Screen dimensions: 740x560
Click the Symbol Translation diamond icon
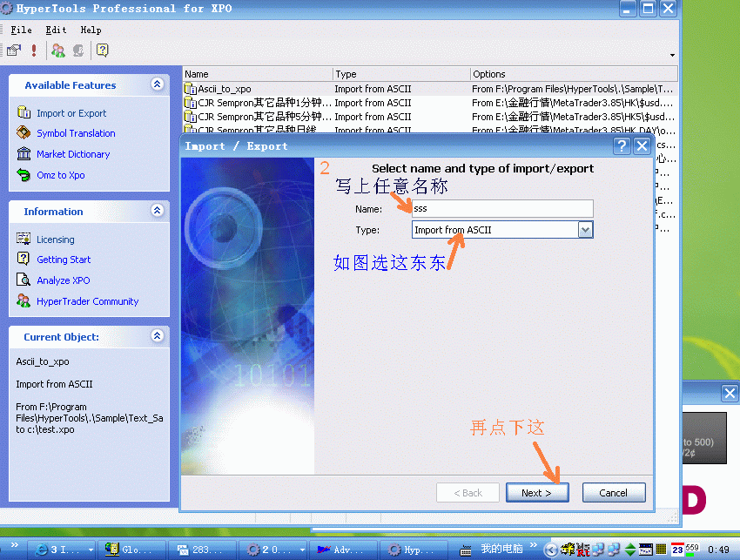pos(24,132)
